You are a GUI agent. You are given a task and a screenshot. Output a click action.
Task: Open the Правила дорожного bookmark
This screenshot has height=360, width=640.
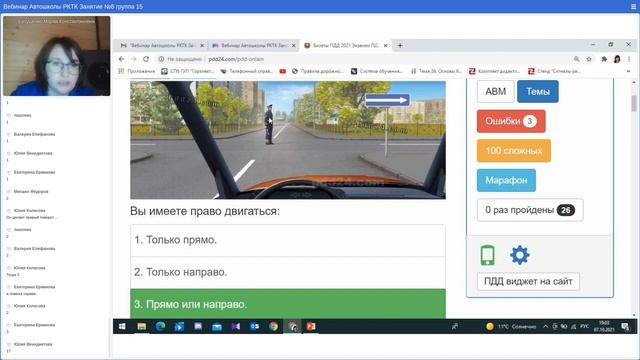pos(318,71)
